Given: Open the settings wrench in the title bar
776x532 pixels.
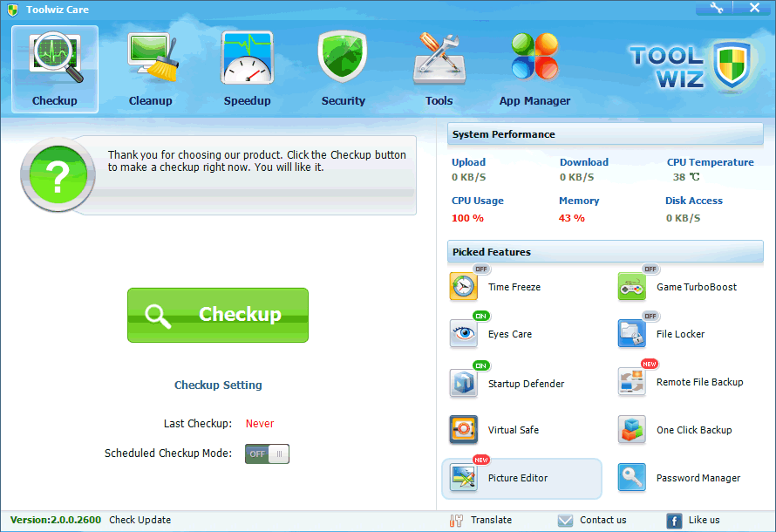Looking at the screenshot, I should [717, 8].
